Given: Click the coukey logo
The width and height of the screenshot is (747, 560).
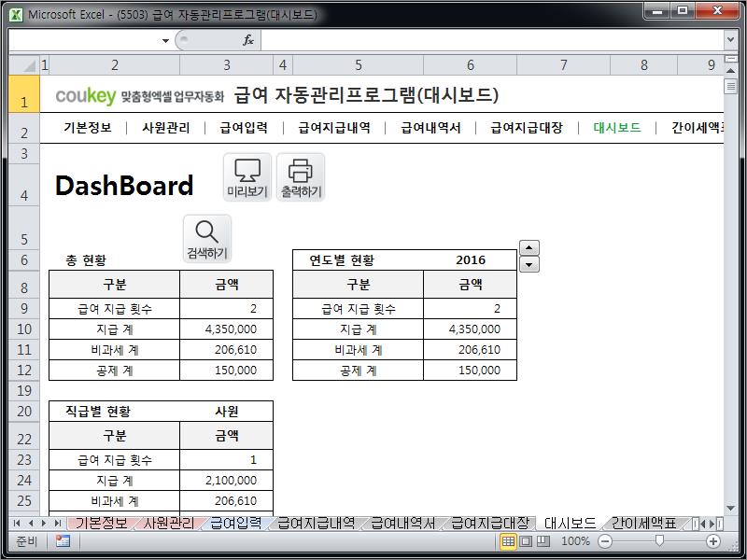Looking at the screenshot, I should (86, 96).
